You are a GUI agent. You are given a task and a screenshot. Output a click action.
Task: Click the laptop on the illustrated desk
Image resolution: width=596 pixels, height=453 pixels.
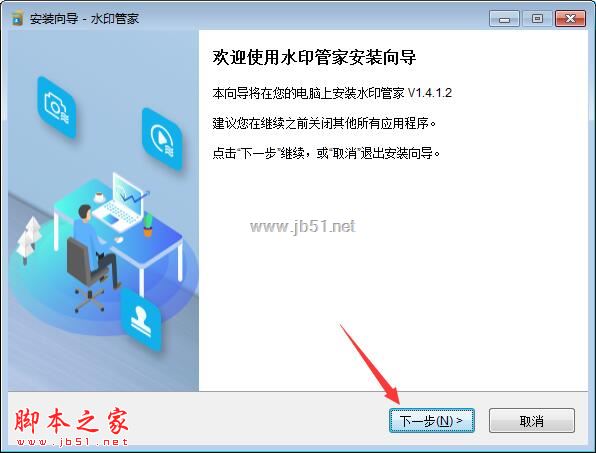119,203
